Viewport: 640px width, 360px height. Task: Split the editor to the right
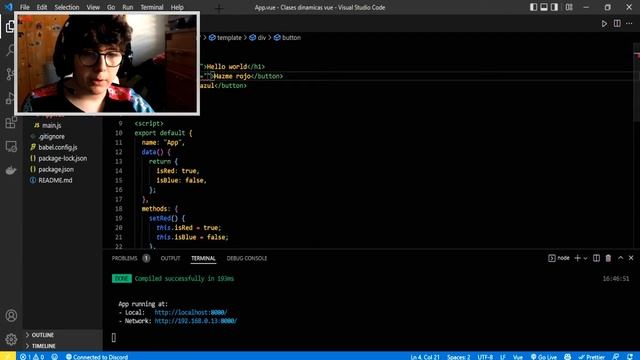click(617, 24)
